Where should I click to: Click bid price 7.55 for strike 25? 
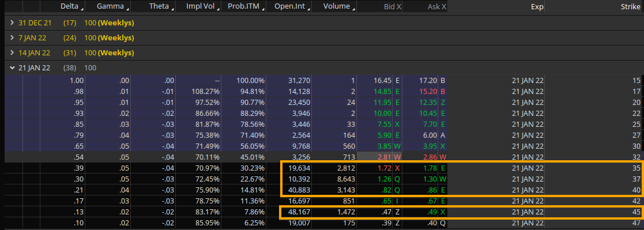click(x=385, y=124)
